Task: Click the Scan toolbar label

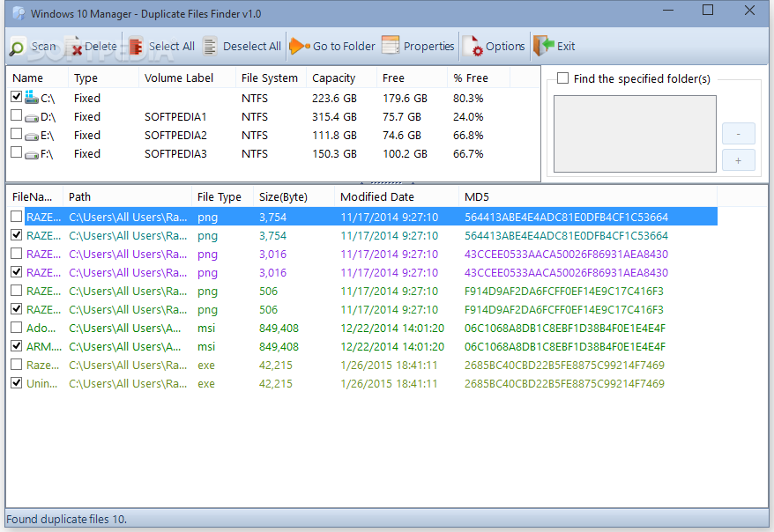Action: pyautogui.click(x=44, y=47)
